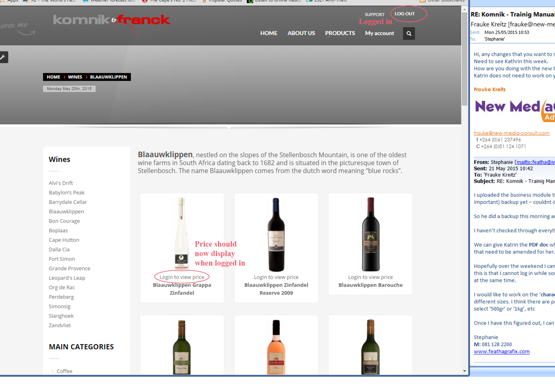Click HOME in the breadcrumb trail
555x392 pixels.
coord(53,77)
